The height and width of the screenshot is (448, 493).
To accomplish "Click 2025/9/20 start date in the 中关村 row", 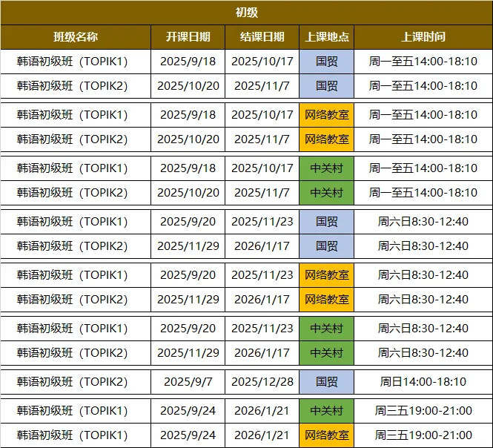I will pyautogui.click(x=188, y=329).
